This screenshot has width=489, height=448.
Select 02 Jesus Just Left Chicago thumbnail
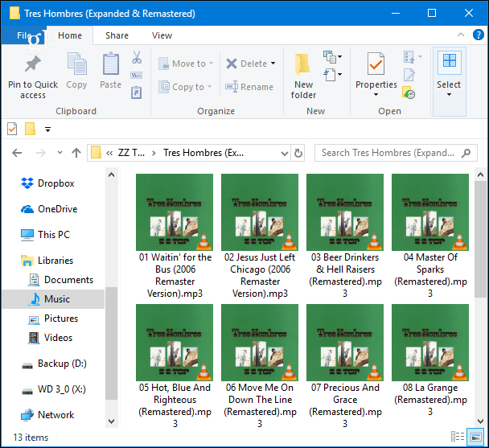point(260,212)
